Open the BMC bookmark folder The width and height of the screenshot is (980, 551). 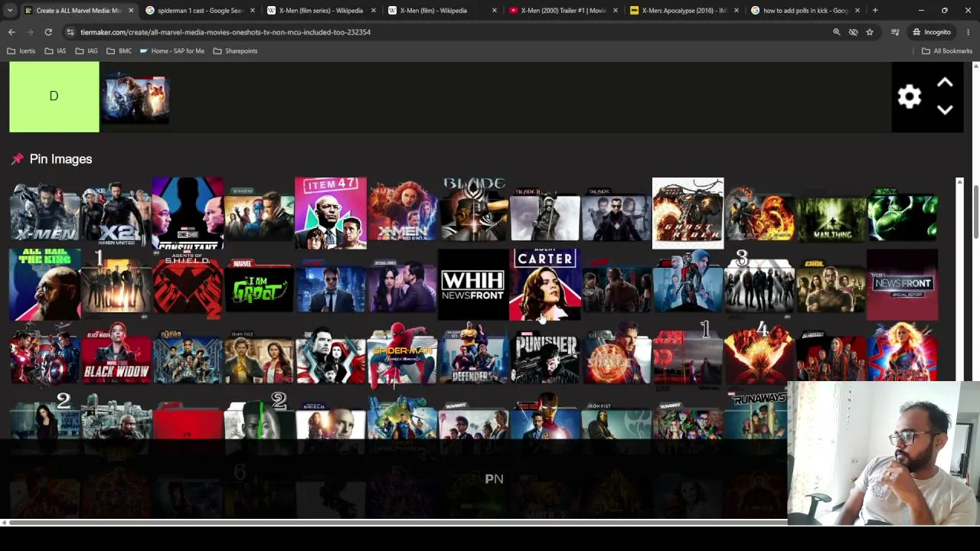(x=119, y=51)
